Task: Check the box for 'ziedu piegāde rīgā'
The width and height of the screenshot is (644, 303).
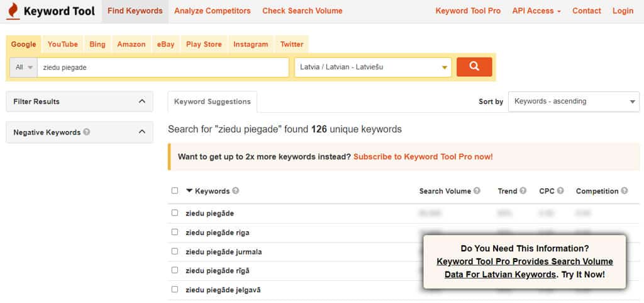Action: [175, 270]
